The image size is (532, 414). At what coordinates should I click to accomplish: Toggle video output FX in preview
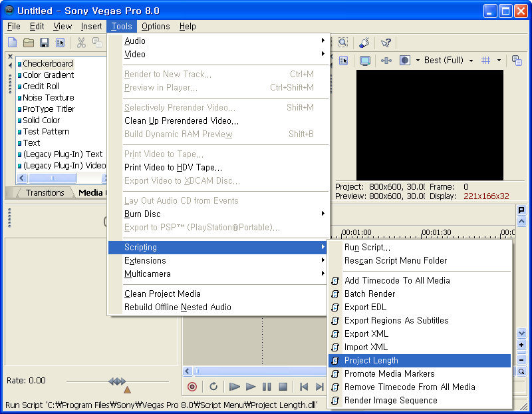(386, 61)
